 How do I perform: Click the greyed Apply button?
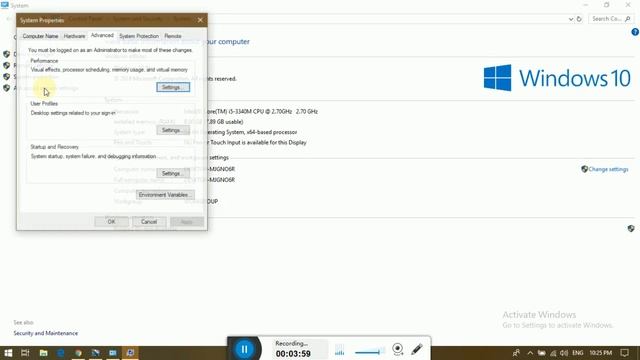[187, 222]
